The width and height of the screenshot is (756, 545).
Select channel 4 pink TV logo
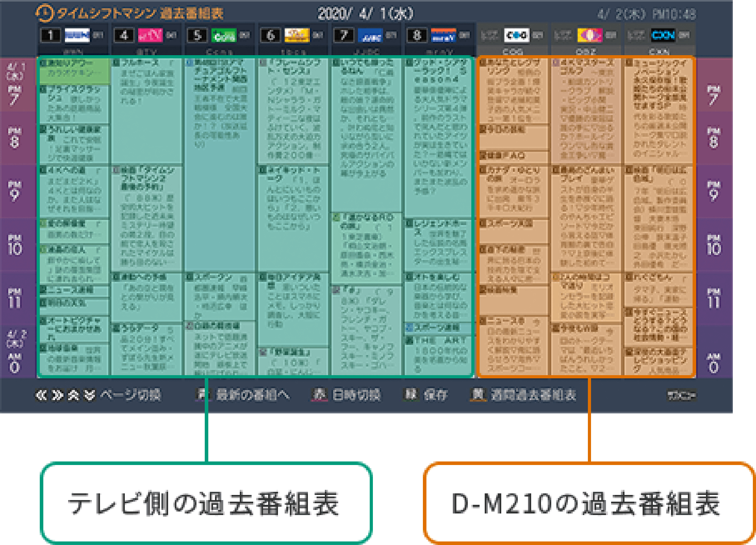(x=150, y=35)
